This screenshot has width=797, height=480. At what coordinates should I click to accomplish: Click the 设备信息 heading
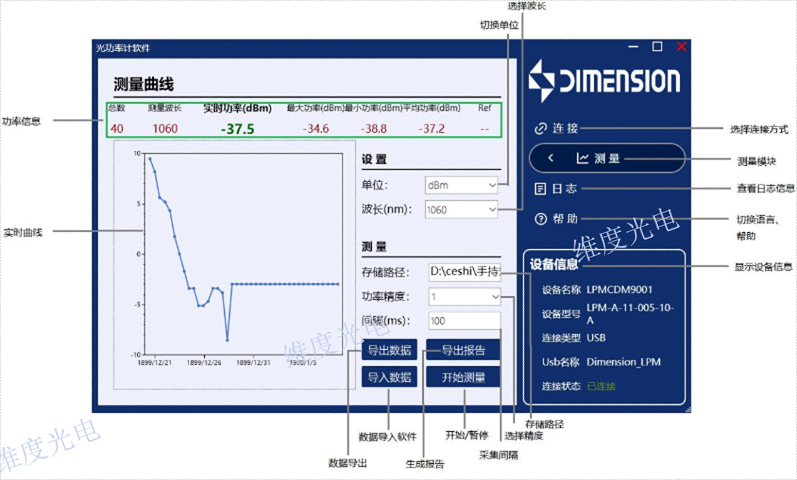pos(554,264)
